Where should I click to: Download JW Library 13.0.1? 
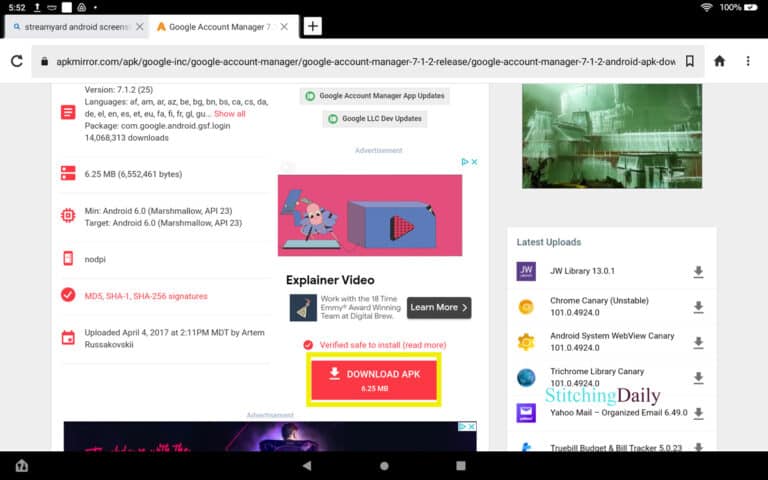click(698, 272)
